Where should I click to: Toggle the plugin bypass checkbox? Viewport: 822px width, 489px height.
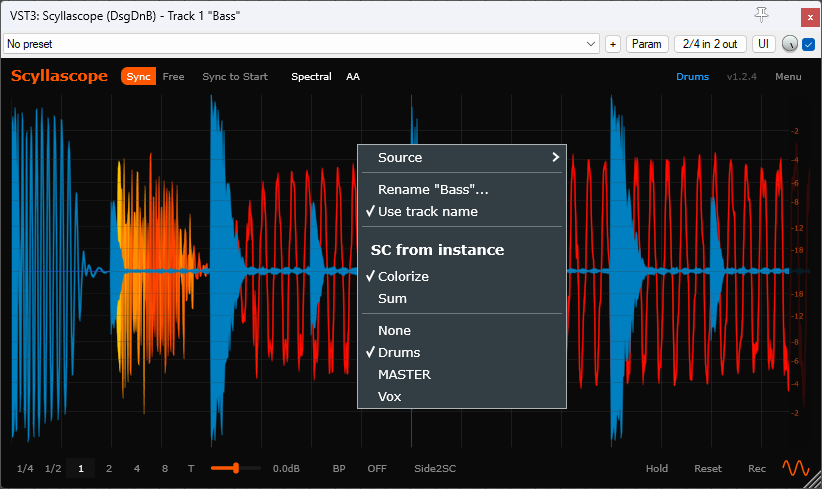pyautogui.click(x=808, y=45)
